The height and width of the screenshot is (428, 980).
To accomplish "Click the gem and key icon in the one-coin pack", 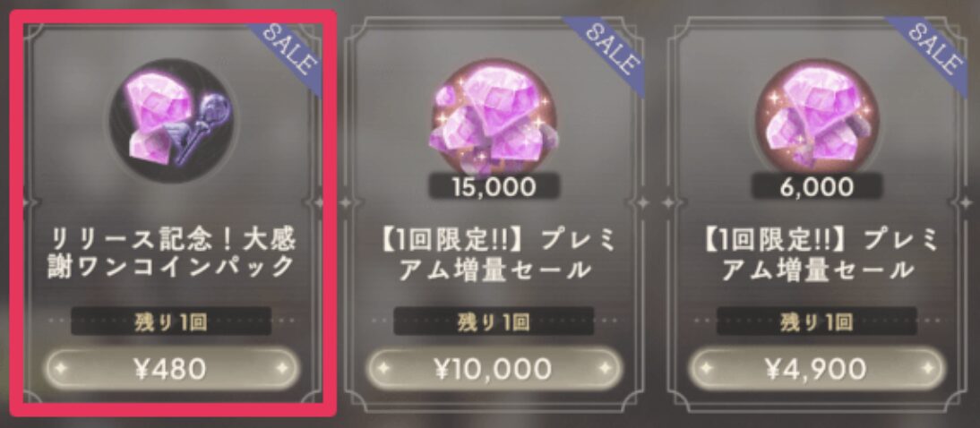I will pyautogui.click(x=172, y=121).
